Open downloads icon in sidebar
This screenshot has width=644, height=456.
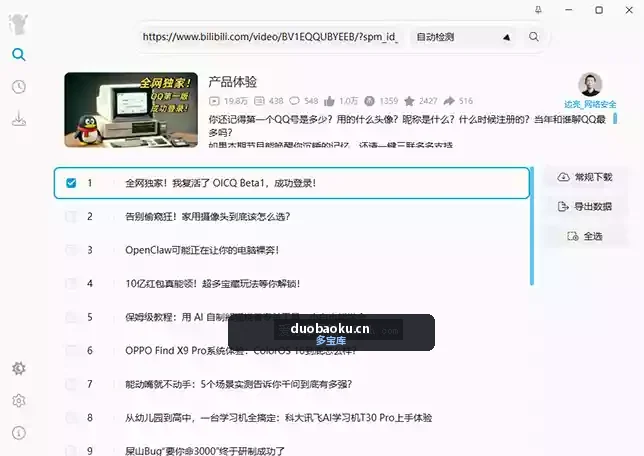(18, 119)
